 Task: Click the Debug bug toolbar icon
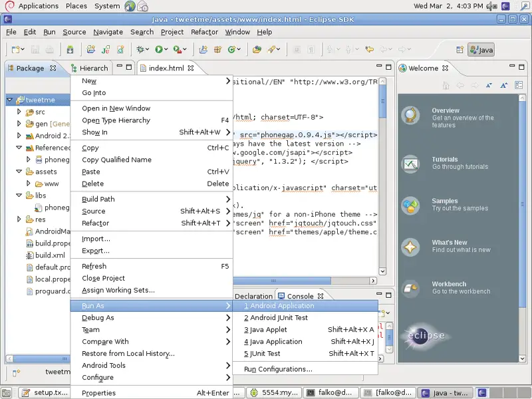(x=140, y=49)
